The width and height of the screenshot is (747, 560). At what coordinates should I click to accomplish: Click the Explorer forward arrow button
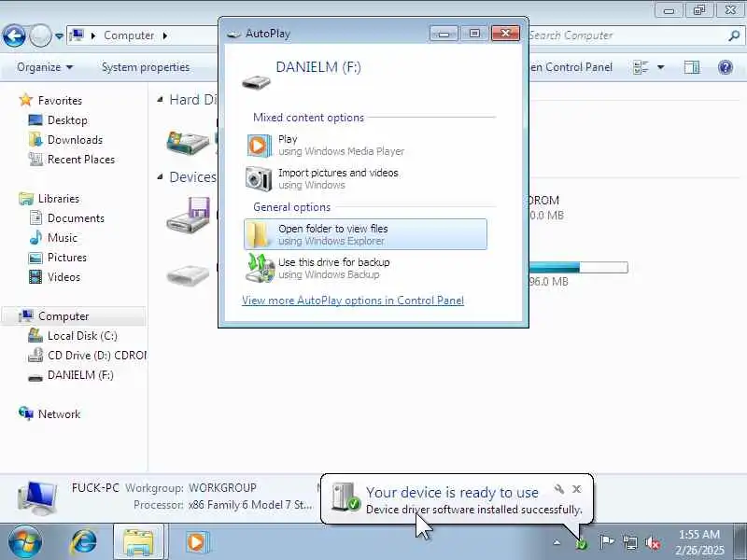point(41,35)
